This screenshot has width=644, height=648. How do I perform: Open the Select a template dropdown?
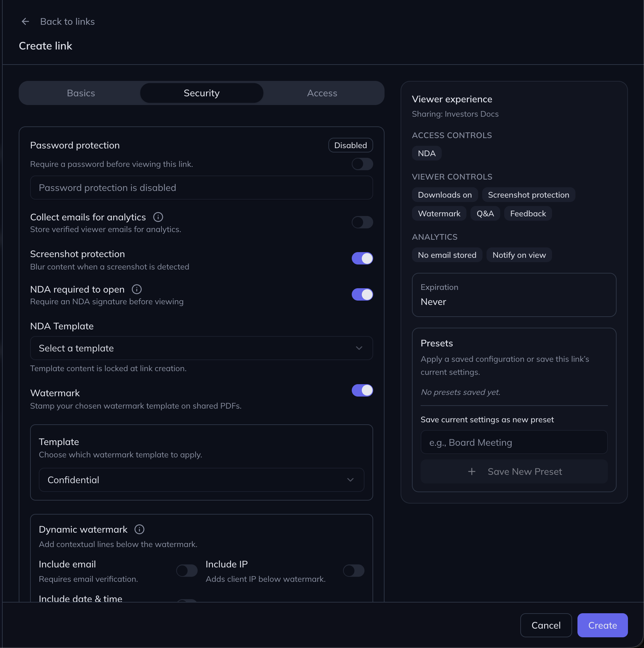pos(201,348)
